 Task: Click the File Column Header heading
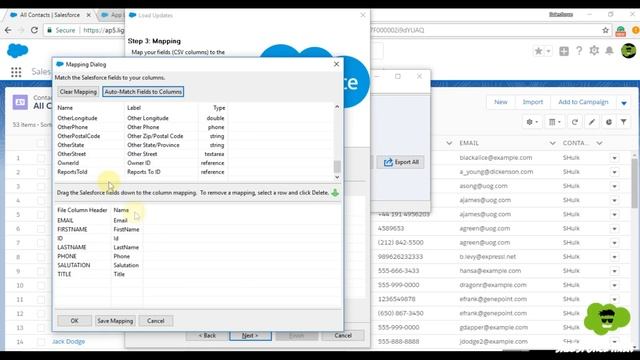coord(82,210)
